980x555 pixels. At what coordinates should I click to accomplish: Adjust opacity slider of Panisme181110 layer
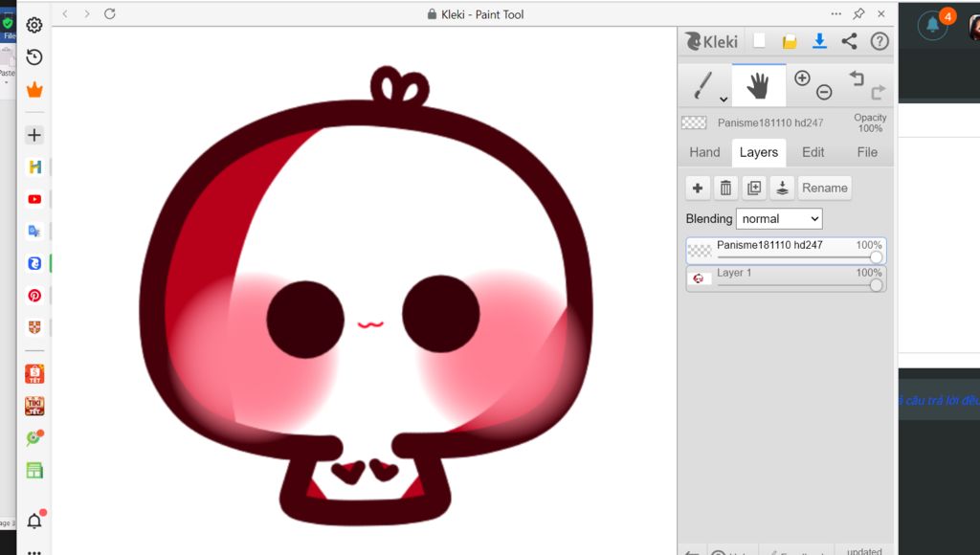(x=876, y=256)
